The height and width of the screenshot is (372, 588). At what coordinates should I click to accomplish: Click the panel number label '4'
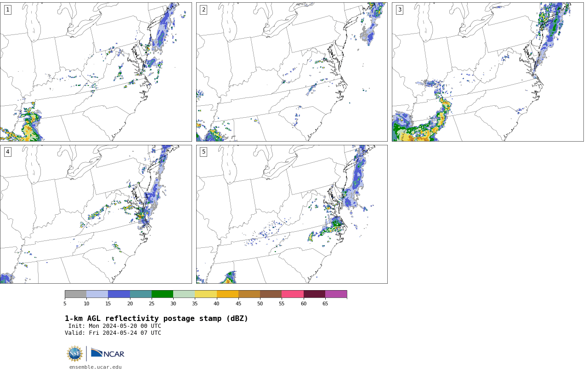7,152
